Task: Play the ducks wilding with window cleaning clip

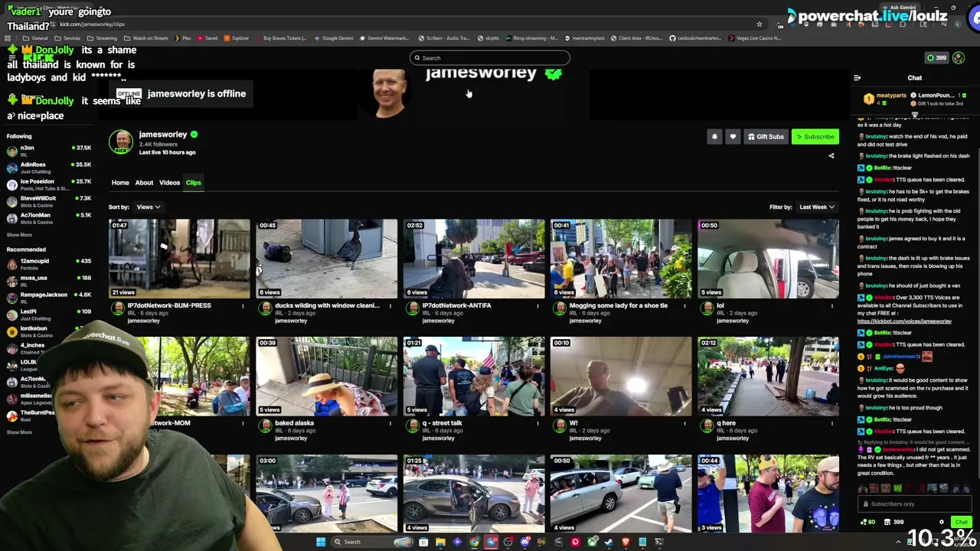Action: [x=327, y=259]
